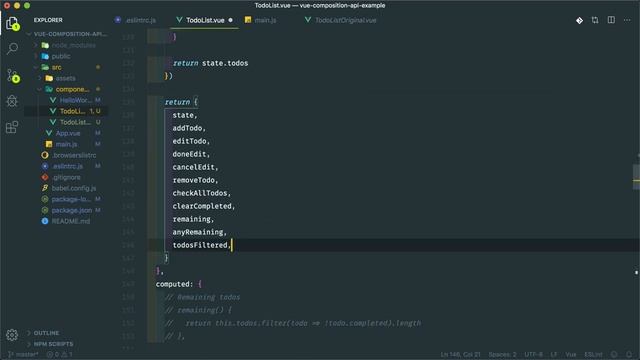The image size is (640, 360).
Task: Switch to the TodoListOriginal.vue tab
Action: pyautogui.click(x=340, y=20)
